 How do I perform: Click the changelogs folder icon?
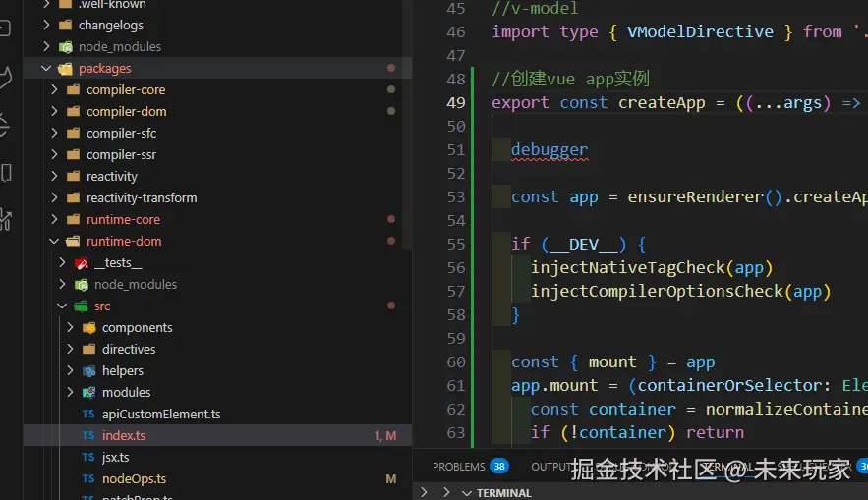point(65,25)
